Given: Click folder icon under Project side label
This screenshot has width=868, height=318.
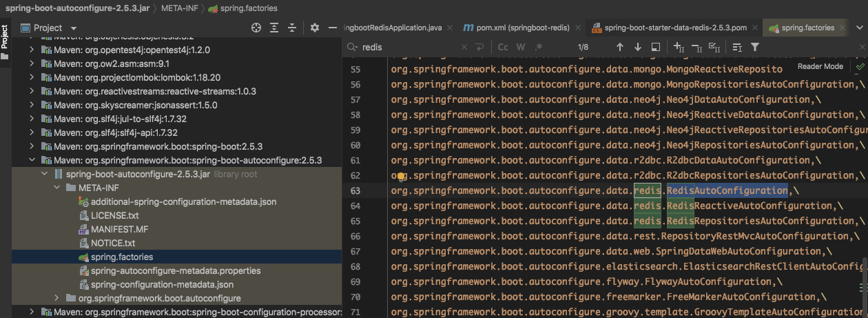Looking at the screenshot, I should [x=6, y=57].
